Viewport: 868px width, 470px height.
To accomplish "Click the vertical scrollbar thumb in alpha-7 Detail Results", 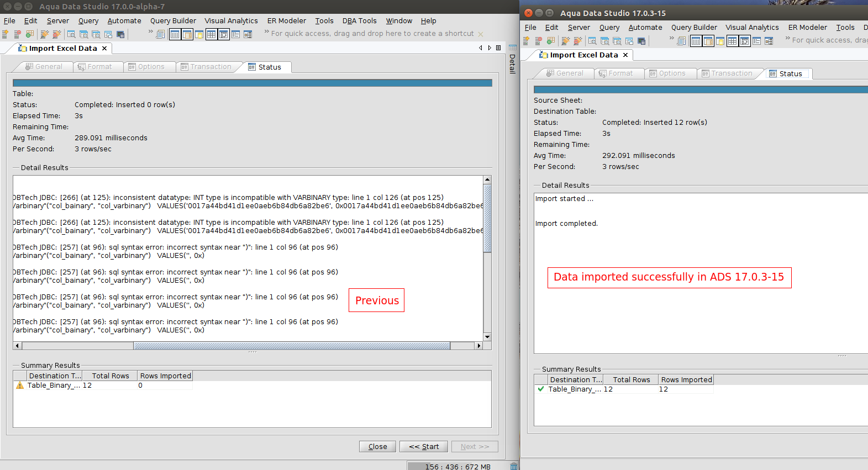I will click(487, 219).
